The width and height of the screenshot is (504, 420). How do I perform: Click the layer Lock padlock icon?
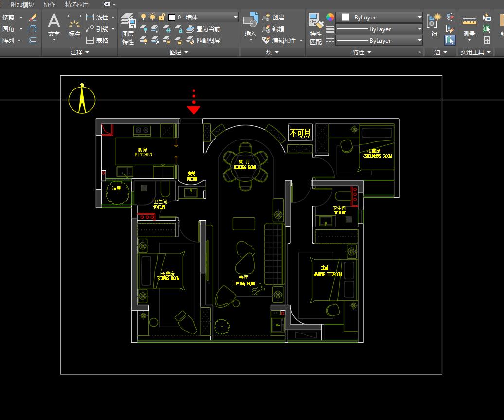(179, 29)
